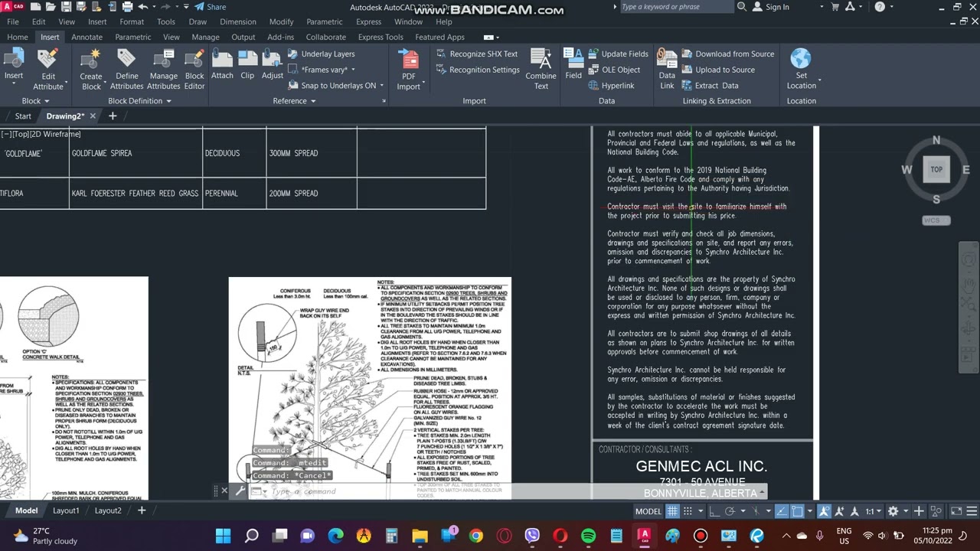Image resolution: width=980 pixels, height=551 pixels.
Task: Insert an OLE Object
Action: [614, 70]
